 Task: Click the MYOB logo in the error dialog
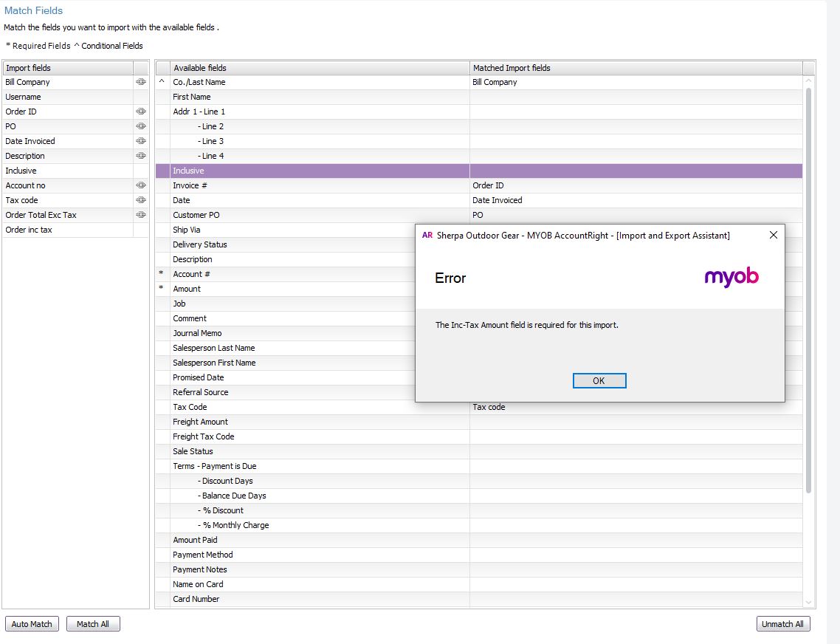731,277
